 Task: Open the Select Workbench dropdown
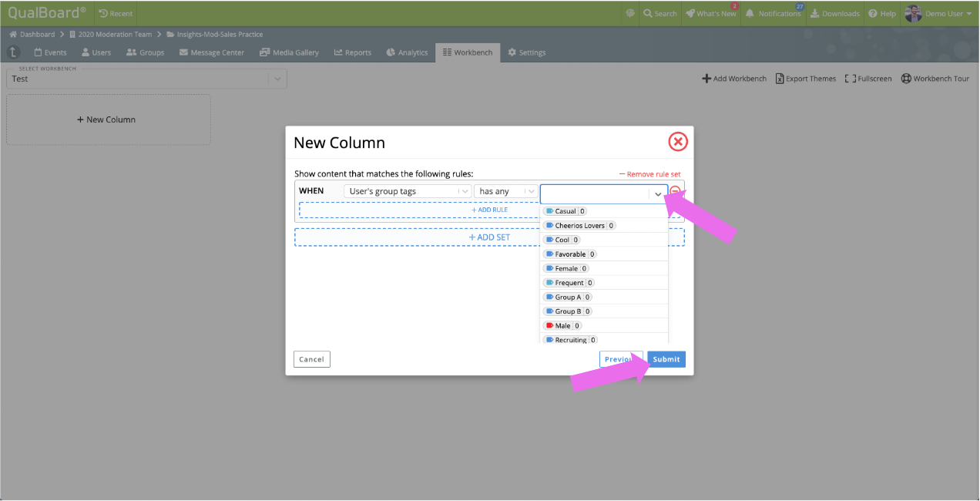click(146, 78)
